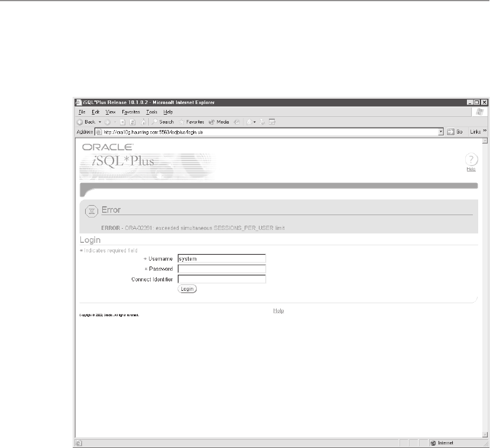Click the Login button
This screenshot has height=448, width=490.
(x=187, y=289)
